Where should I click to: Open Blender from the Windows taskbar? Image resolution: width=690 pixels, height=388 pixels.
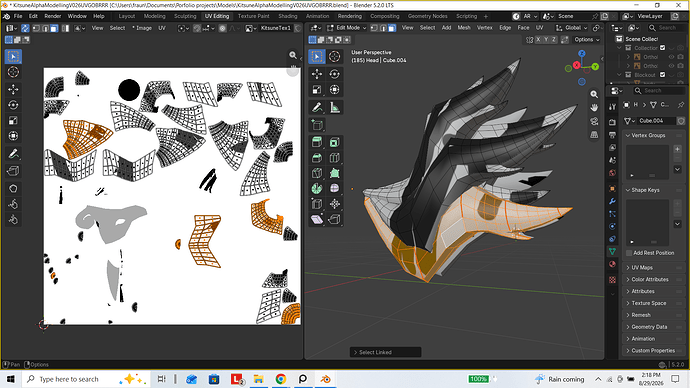[325, 379]
